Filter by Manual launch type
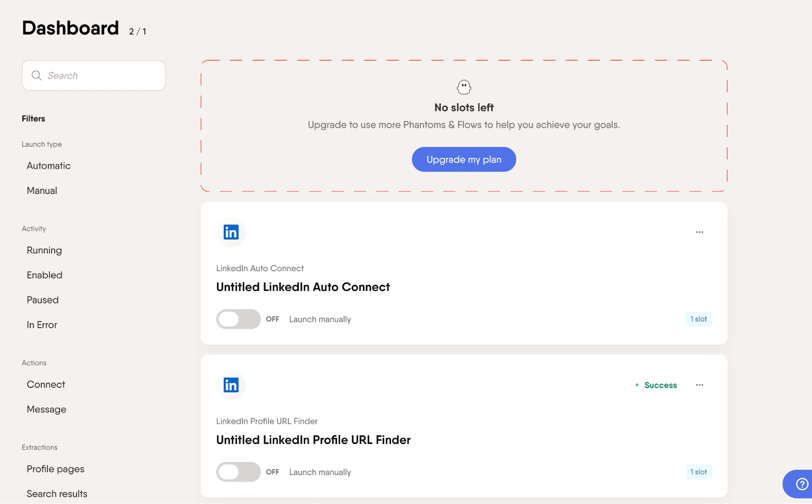This screenshot has width=812, height=504. click(42, 191)
